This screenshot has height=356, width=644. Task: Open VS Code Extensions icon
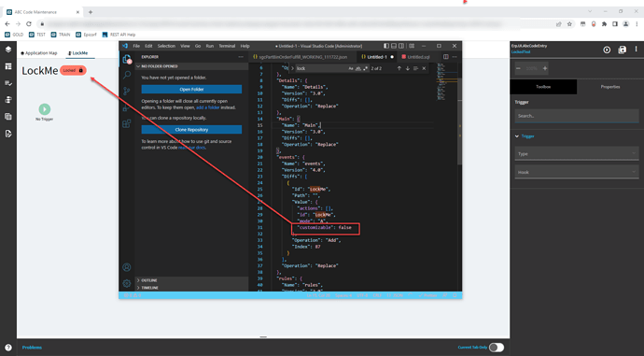127,123
